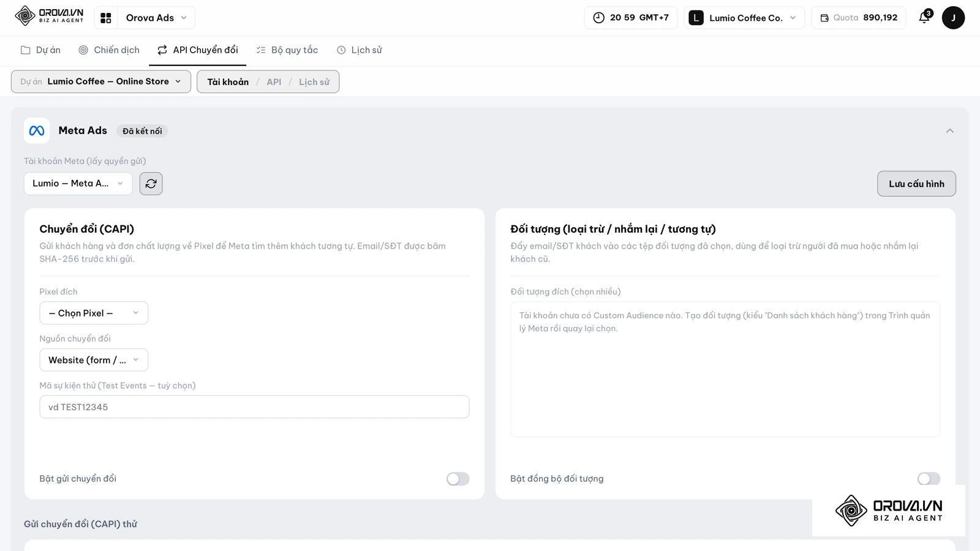This screenshot has width=980, height=551.
Task: Click the Orova.vn logo in the header
Action: click(x=49, y=16)
